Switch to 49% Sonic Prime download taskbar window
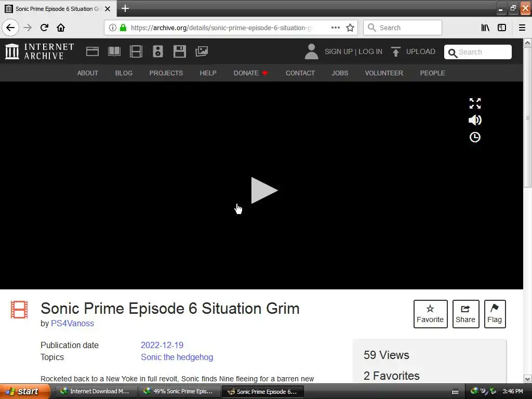532x399 pixels. click(x=179, y=391)
